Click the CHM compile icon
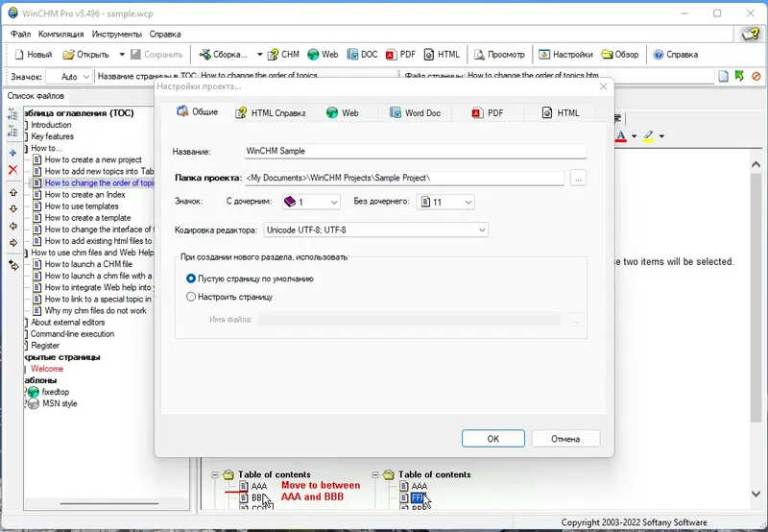The height and width of the screenshot is (532, 768). pos(283,55)
